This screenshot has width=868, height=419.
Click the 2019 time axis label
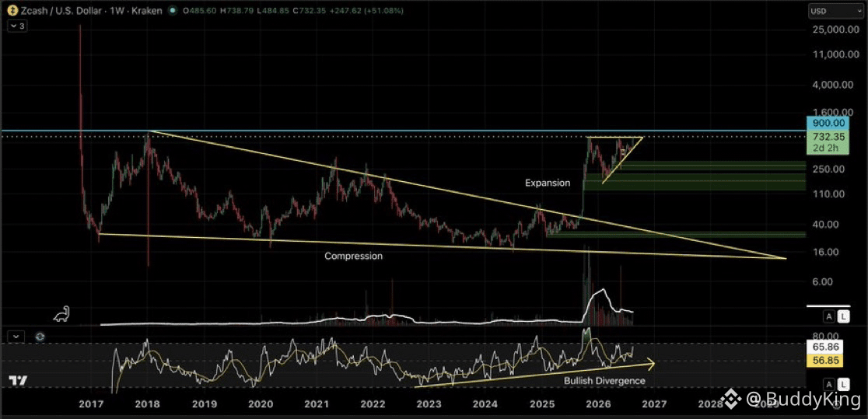(x=204, y=404)
